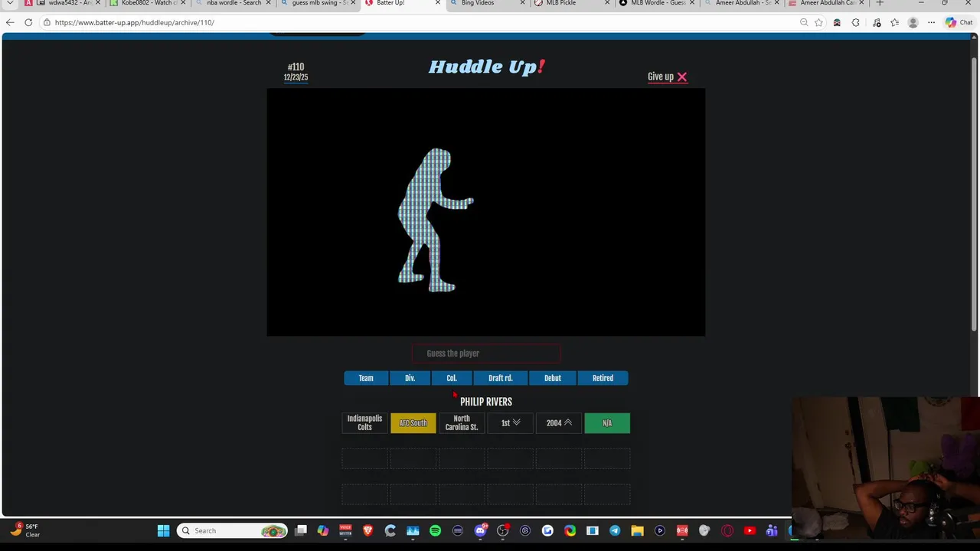The width and height of the screenshot is (980, 551).
Task: Reload the page with the refresh icon
Action: click(28, 22)
